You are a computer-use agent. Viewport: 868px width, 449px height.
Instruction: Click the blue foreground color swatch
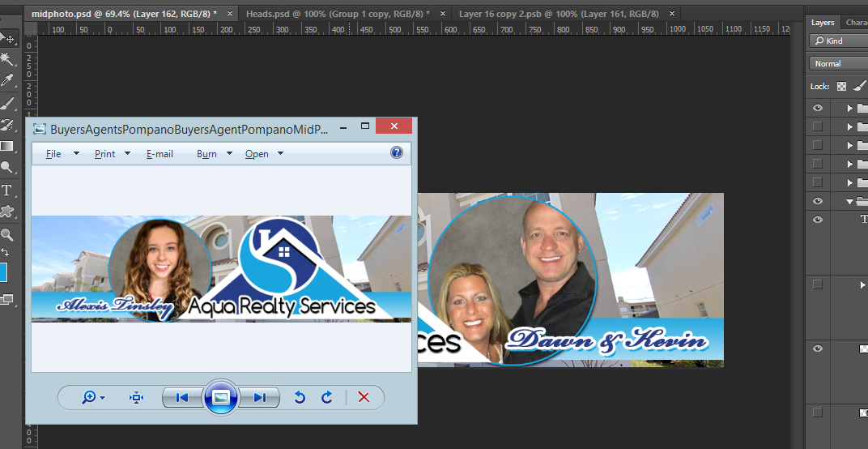pyautogui.click(x=2, y=272)
